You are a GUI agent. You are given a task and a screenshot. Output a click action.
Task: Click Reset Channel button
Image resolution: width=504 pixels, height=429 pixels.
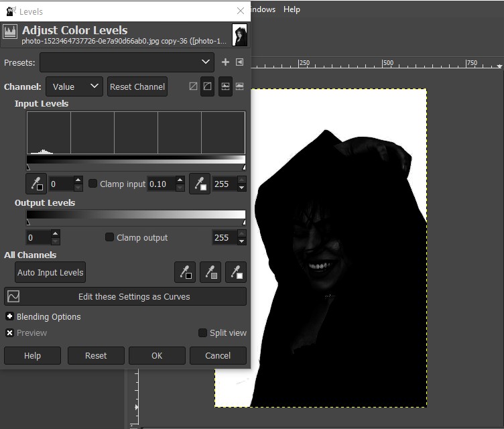point(137,86)
